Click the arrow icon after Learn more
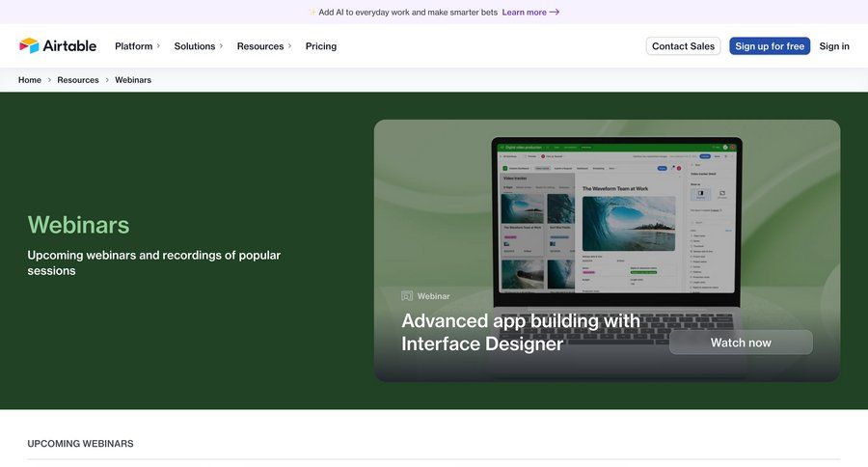Screen dimensions: 868x467 pyautogui.click(x=555, y=13)
